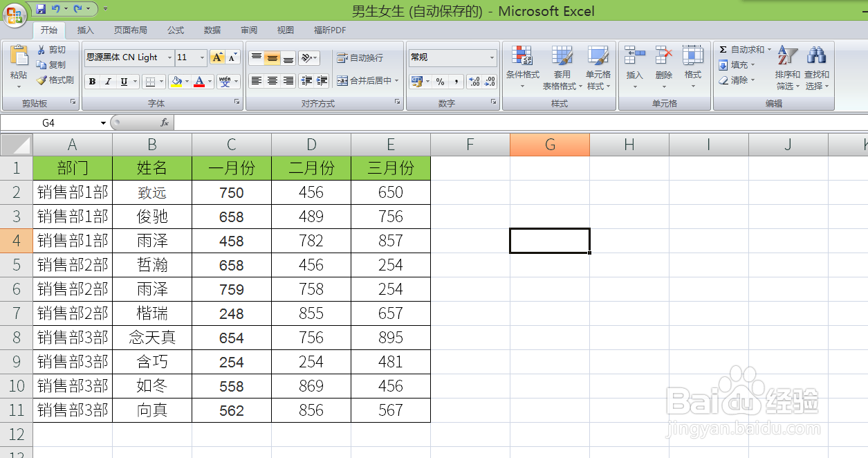
Task: Click the Select All corner box
Action: 16,145
